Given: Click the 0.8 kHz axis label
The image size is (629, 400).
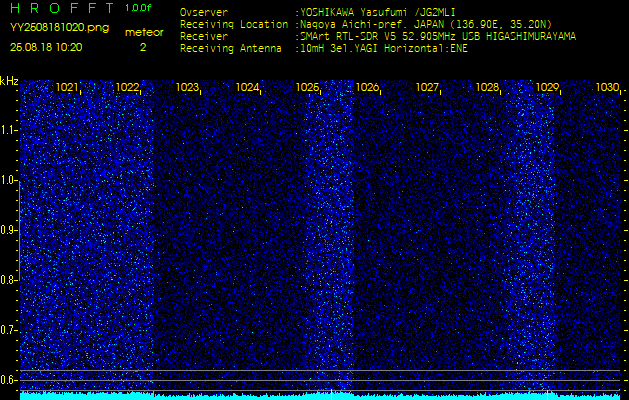Looking at the screenshot, I should click(x=8, y=280).
